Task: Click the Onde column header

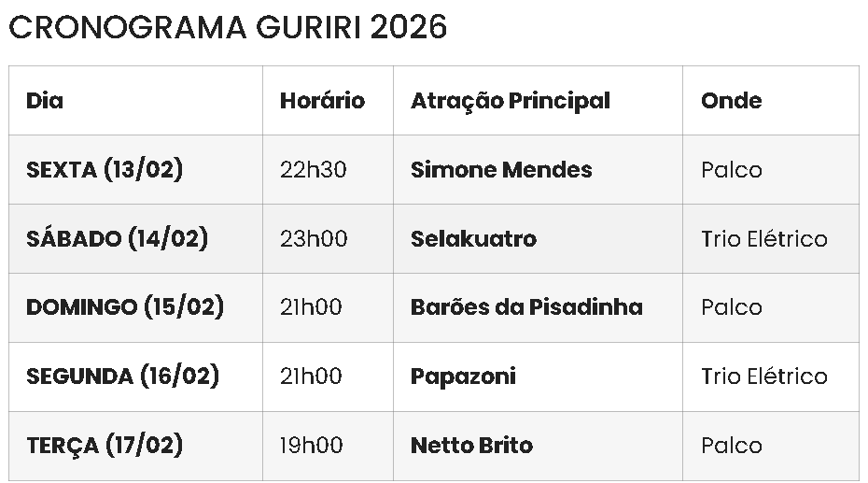Action: click(x=731, y=101)
